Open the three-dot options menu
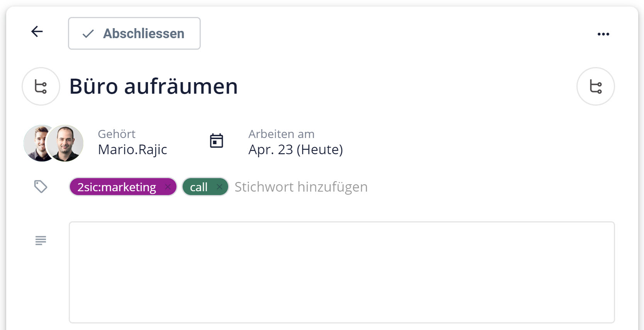This screenshot has height=330, width=644. tap(603, 34)
